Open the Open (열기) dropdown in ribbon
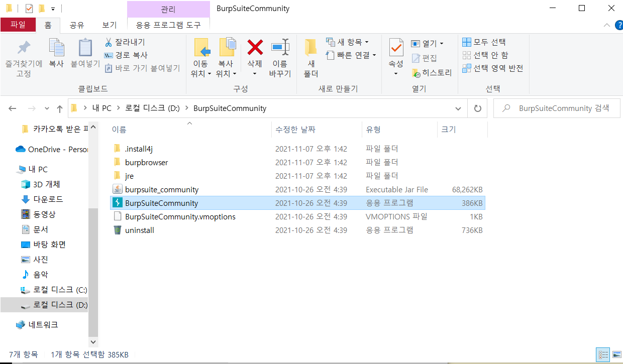This screenshot has width=623, height=364. coord(428,44)
